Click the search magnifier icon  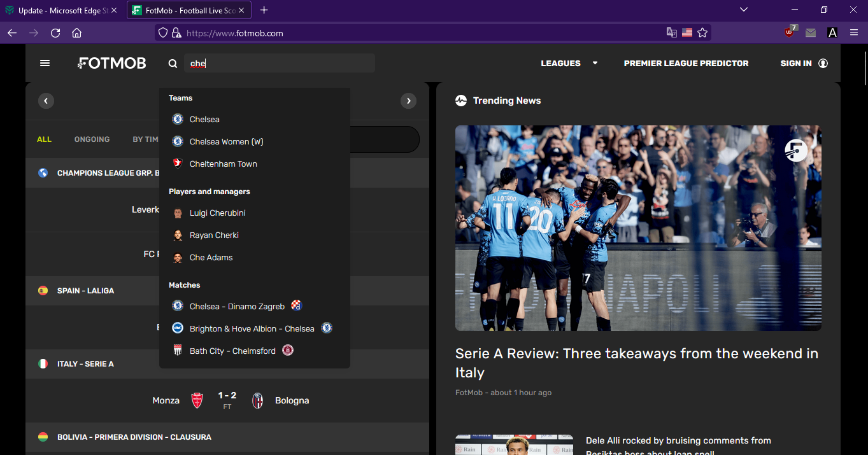(x=173, y=64)
